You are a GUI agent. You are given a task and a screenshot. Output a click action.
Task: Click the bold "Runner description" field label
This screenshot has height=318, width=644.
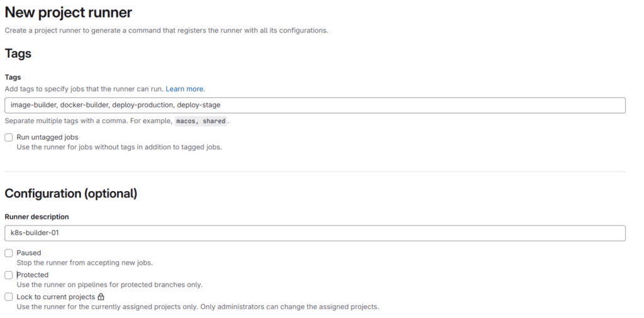click(x=36, y=216)
